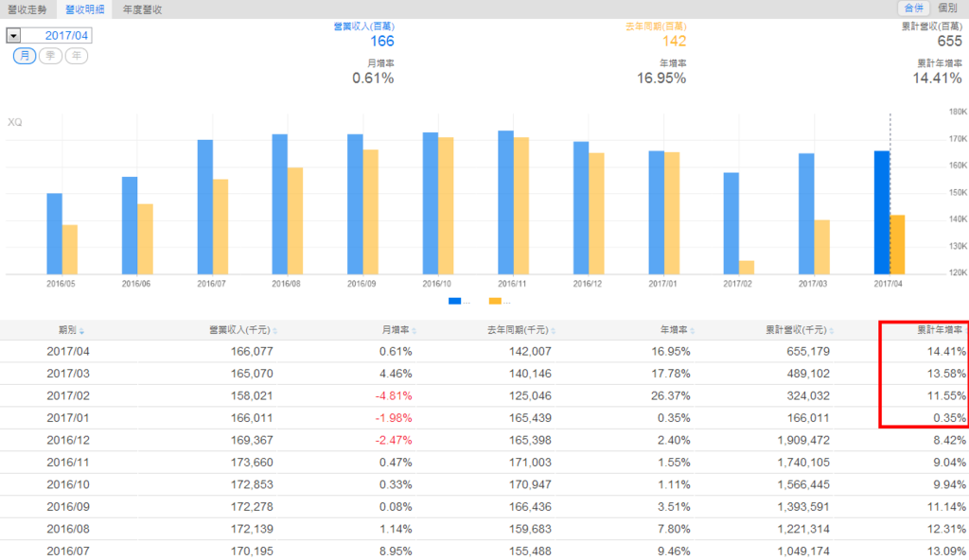Click the 去年同期(百萬) summary value 142
Screen dimensions: 969x560
click(x=674, y=42)
